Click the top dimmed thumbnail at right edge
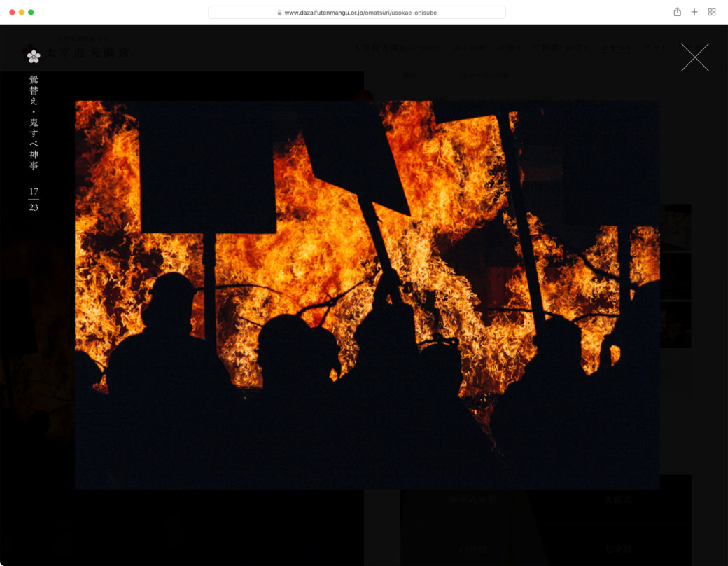Screen dimensions: 728x566 pos(675,227)
